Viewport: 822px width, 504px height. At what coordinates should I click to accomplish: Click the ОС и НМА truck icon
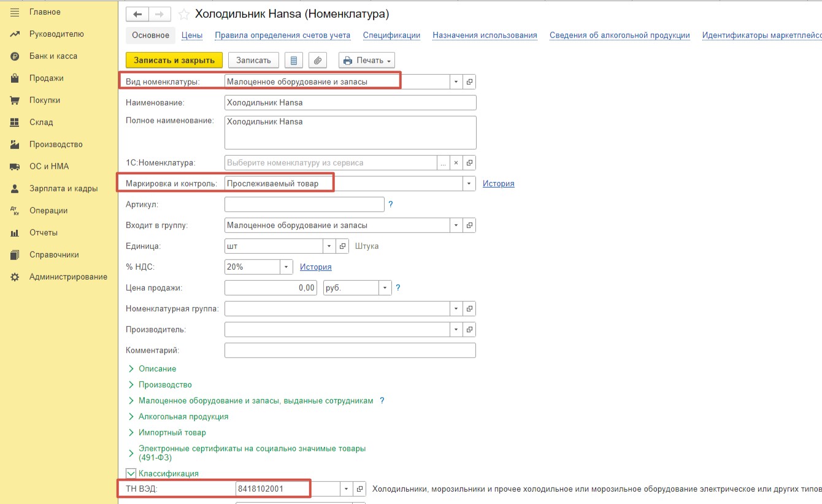tap(15, 166)
